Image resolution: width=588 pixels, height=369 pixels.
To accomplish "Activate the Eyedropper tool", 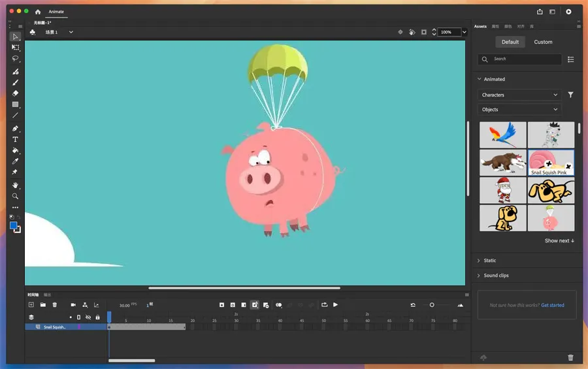I will click(16, 161).
